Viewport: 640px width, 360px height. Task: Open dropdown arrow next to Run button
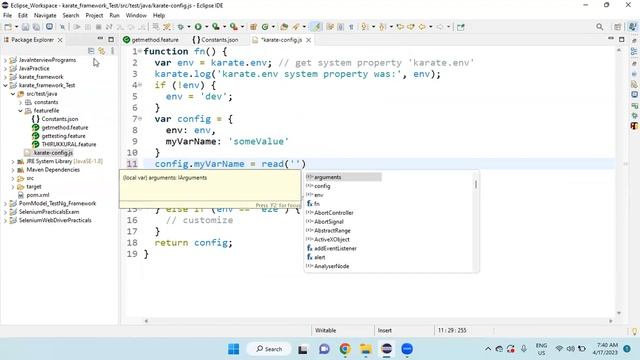point(206,27)
